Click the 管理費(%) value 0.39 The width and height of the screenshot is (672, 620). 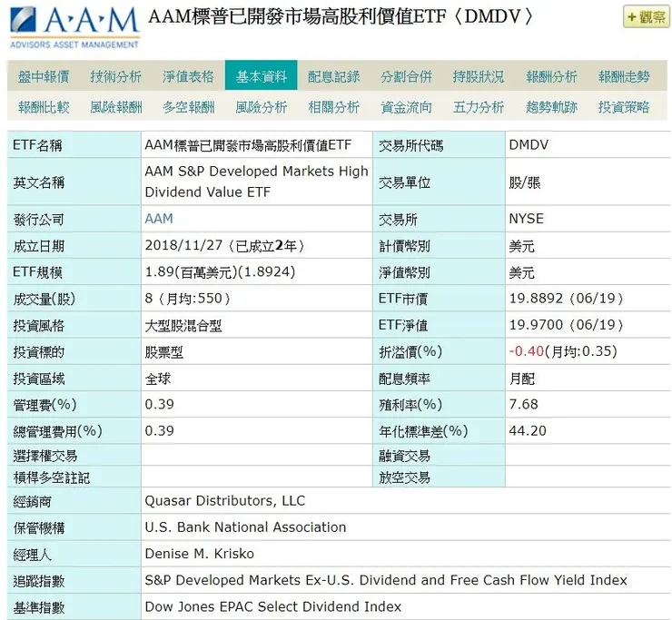pyautogui.click(x=160, y=404)
